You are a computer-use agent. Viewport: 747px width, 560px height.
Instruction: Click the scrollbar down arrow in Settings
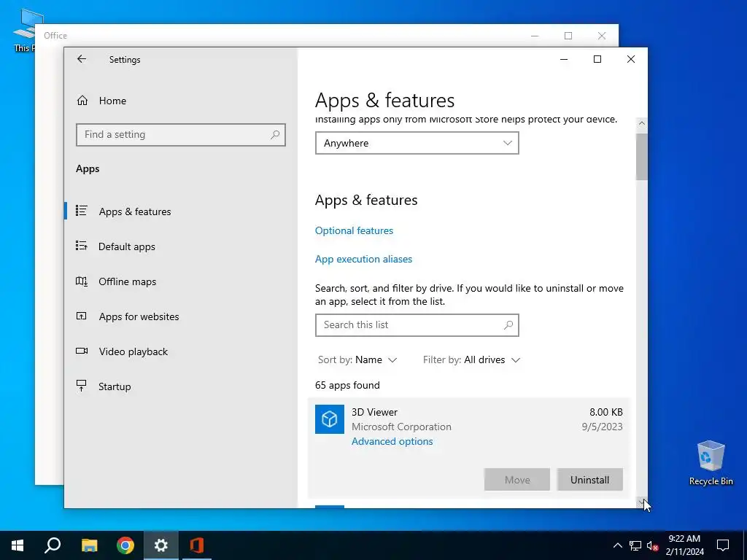(641, 502)
